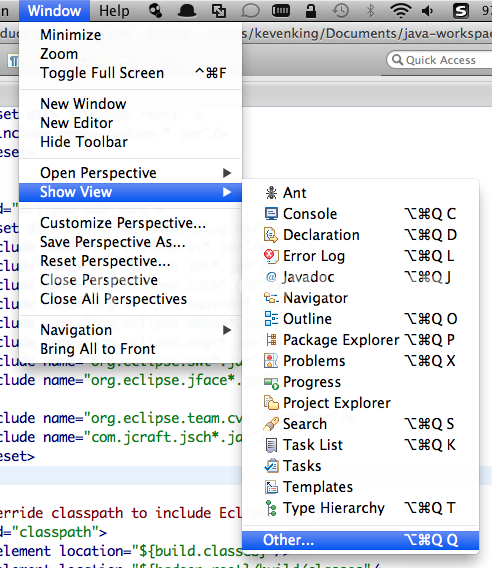Click the Search flashlight icon
This screenshot has width=492, height=568.
coord(271,424)
